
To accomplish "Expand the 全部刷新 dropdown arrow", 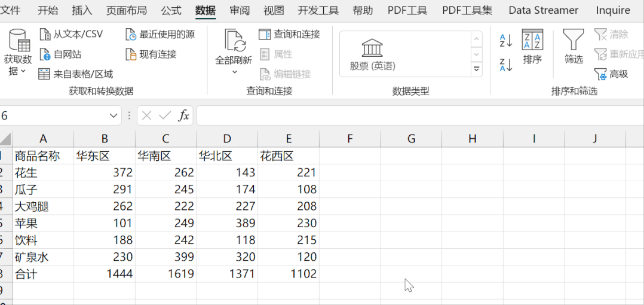I will [235, 72].
